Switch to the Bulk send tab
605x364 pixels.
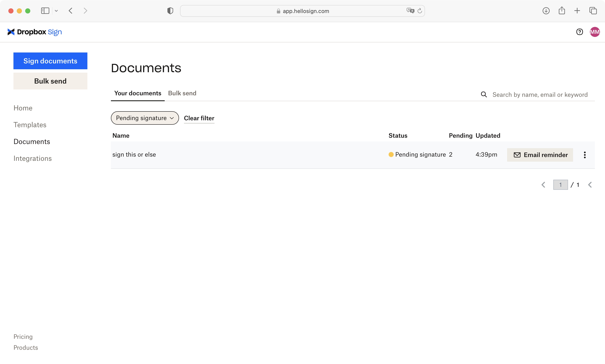click(x=182, y=93)
